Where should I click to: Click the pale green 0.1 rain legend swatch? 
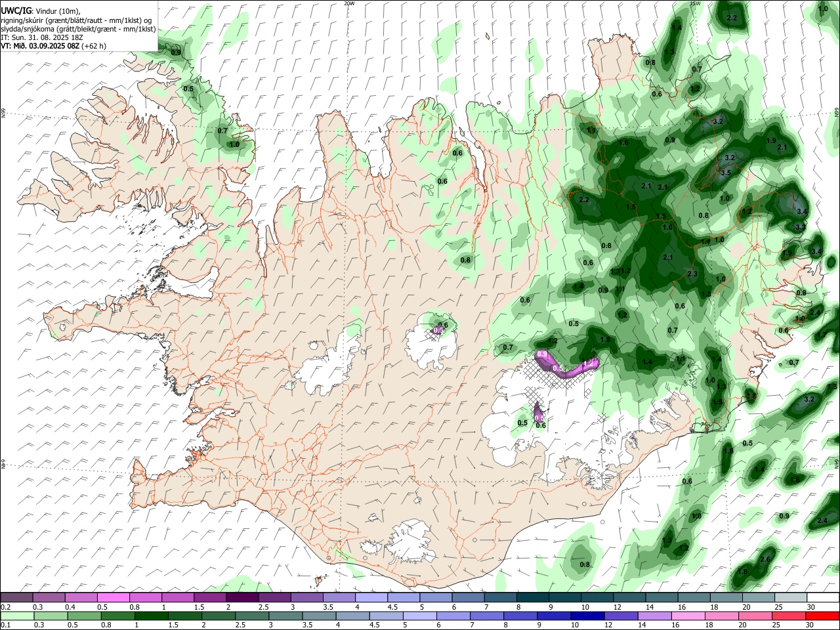click(17, 616)
